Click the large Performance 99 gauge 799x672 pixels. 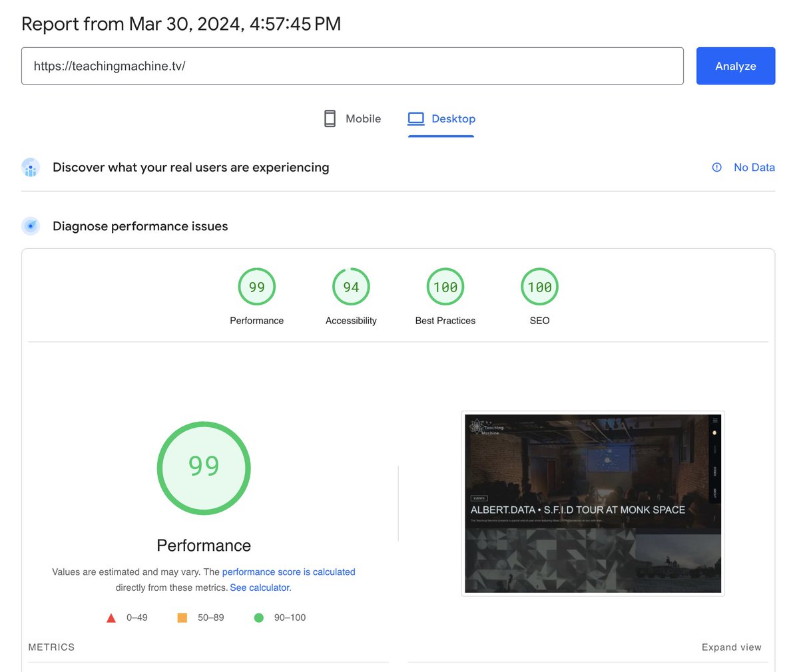point(204,468)
